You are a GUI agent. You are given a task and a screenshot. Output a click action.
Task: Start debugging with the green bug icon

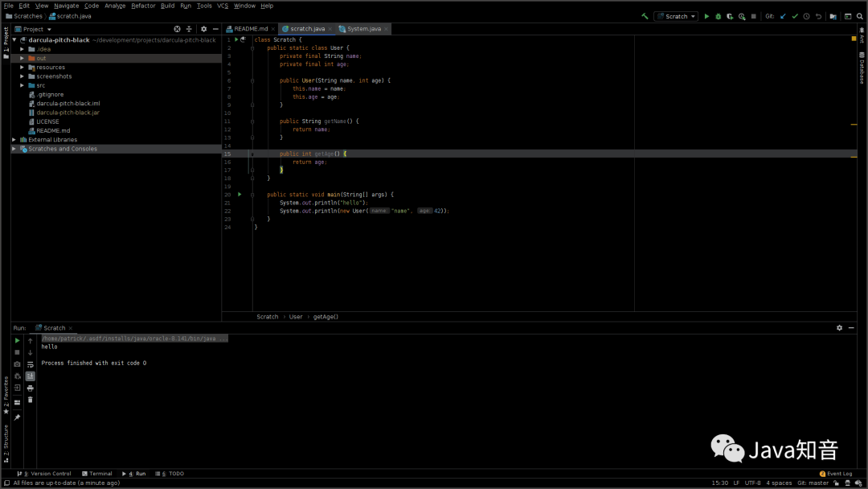[718, 16]
